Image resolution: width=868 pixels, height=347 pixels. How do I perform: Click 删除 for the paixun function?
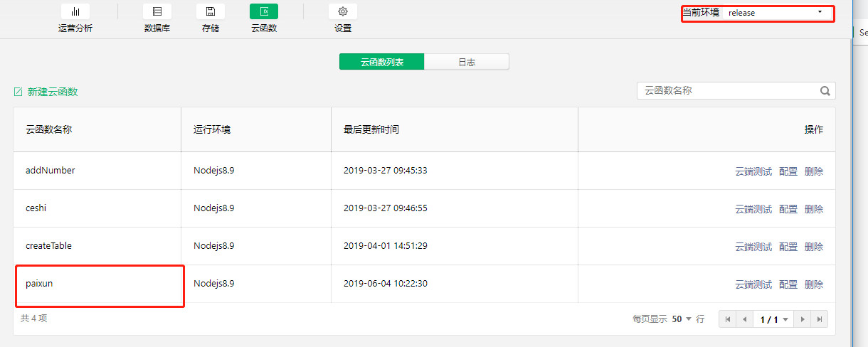[x=814, y=284]
